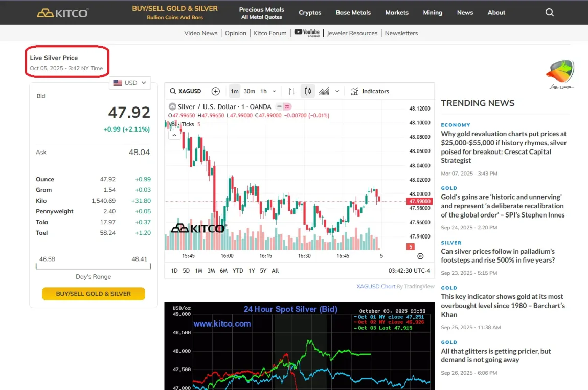Open the Cryptos menu
Screen dimensions: 588x390
(310, 13)
